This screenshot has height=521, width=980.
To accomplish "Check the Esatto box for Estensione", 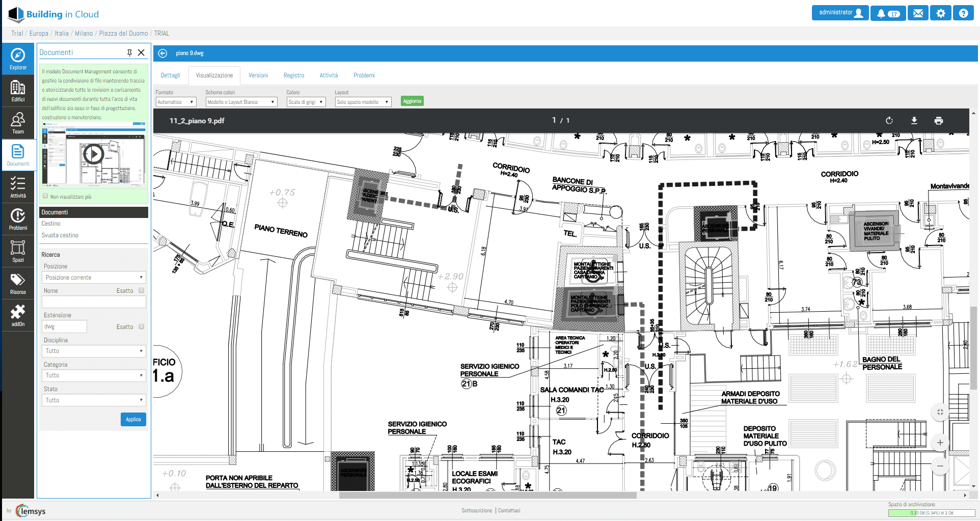I will point(142,326).
